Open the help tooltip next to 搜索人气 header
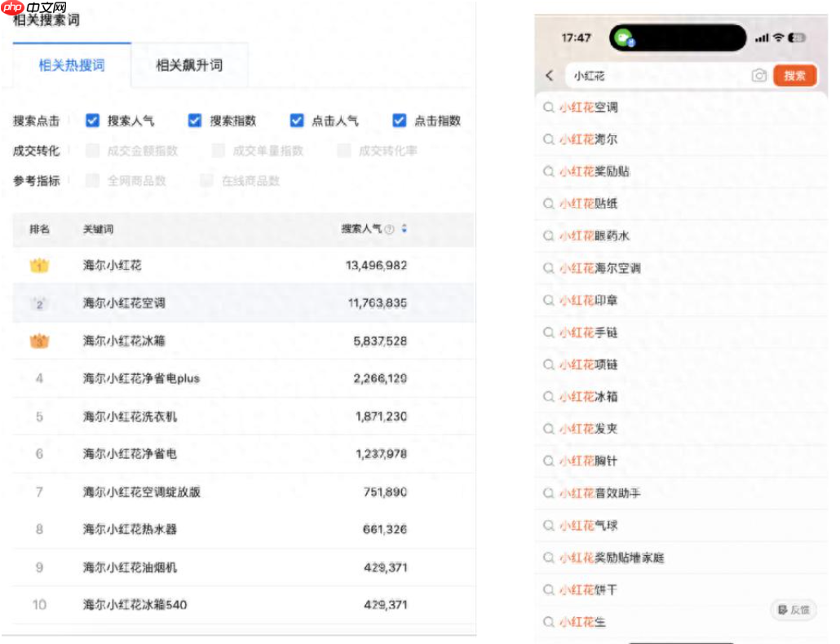Viewport: 840px width, 644px height. click(390, 230)
